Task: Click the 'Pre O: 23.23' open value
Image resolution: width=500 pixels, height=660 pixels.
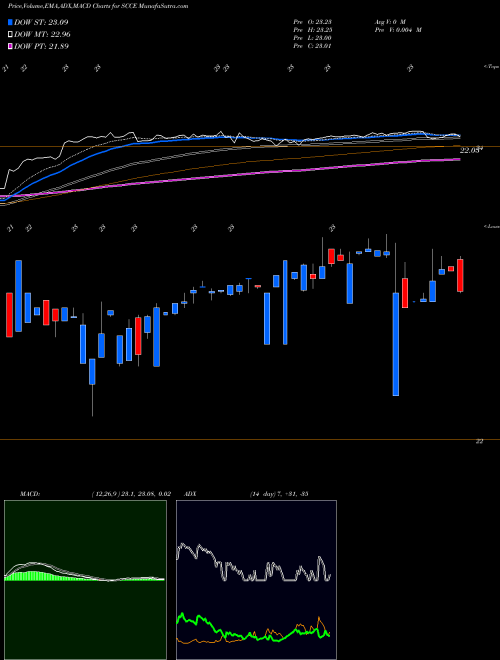Action: [x=312, y=21]
